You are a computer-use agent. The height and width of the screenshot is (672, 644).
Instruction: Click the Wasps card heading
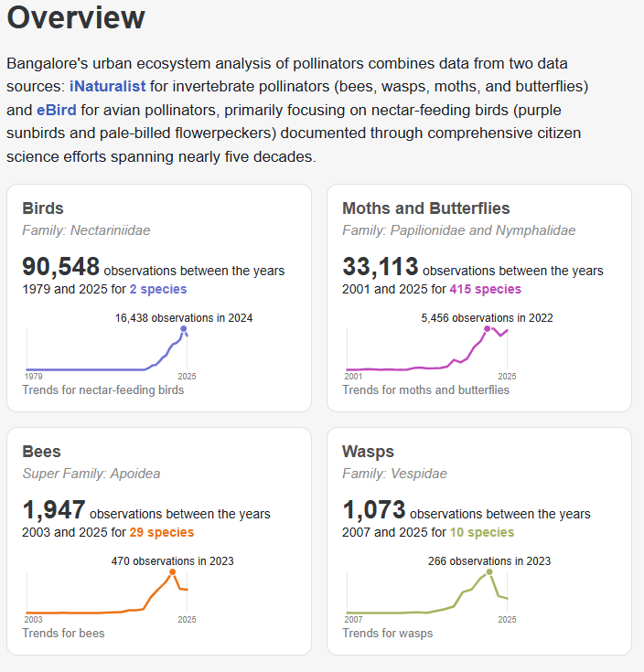[368, 452]
